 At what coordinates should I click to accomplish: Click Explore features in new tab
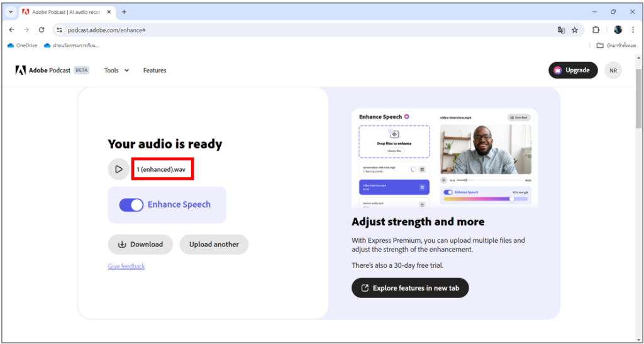410,288
